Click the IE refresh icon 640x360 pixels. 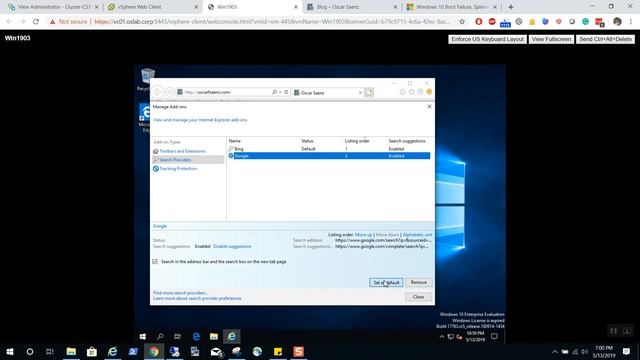coord(286,92)
